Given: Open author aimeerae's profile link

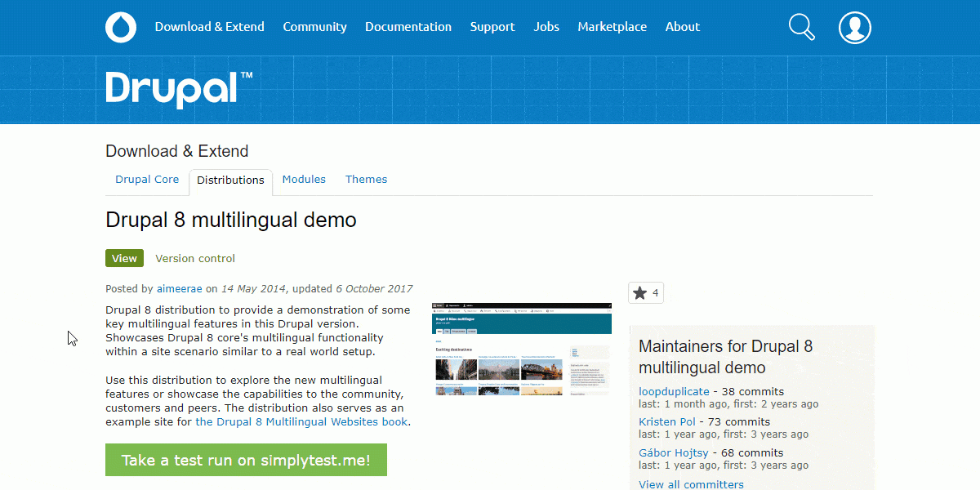Looking at the screenshot, I should (179, 288).
